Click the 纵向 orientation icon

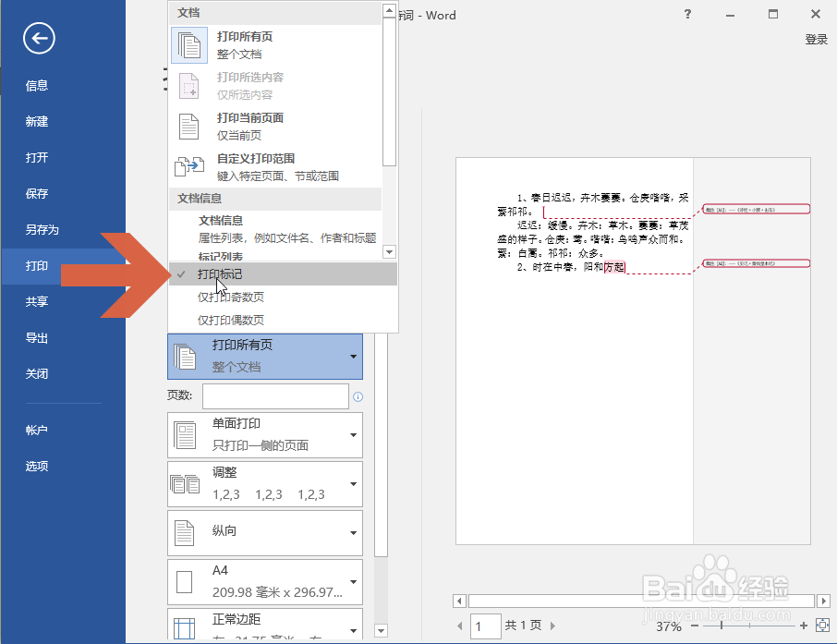(x=185, y=533)
